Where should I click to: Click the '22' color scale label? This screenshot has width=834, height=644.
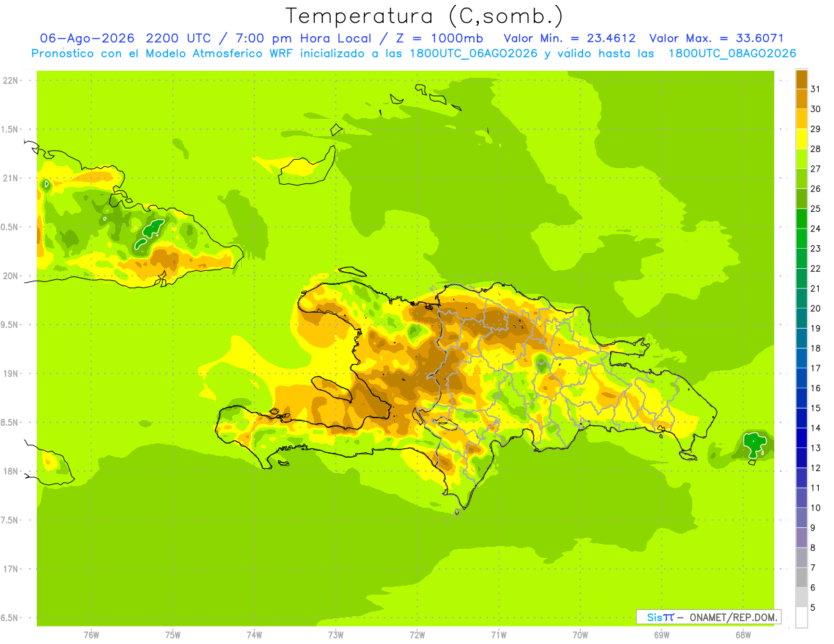click(x=816, y=269)
